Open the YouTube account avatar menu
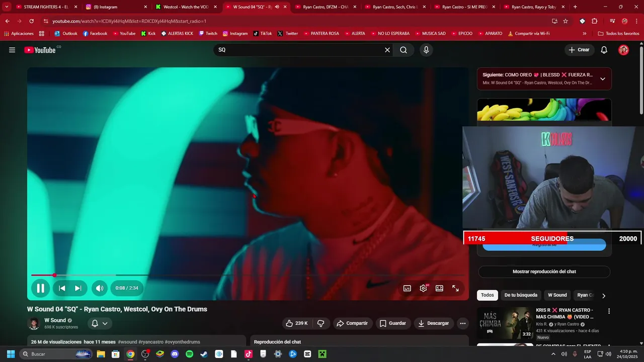 623,50
